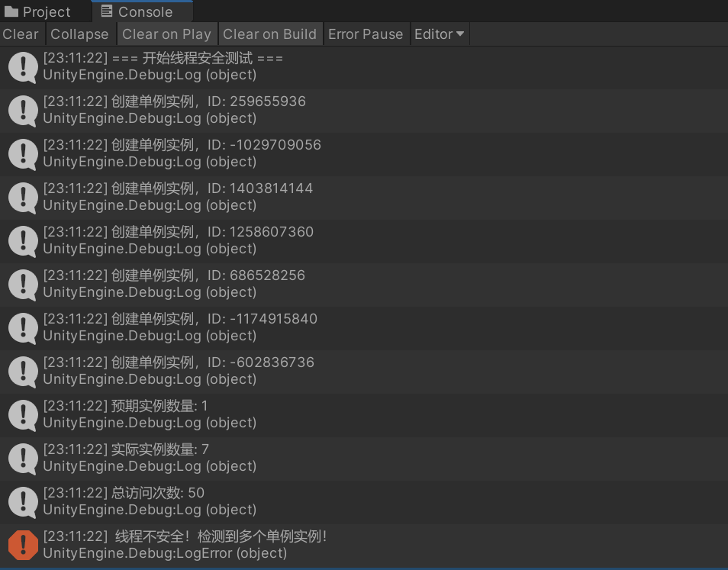Select log entry '=== 开始线程安全测试 ==='

364,67
